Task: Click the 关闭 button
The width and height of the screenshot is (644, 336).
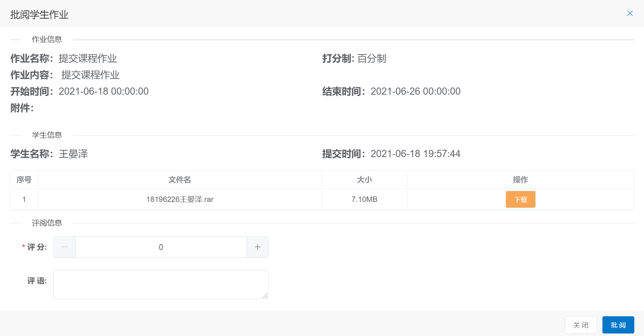Action: pyautogui.click(x=581, y=325)
